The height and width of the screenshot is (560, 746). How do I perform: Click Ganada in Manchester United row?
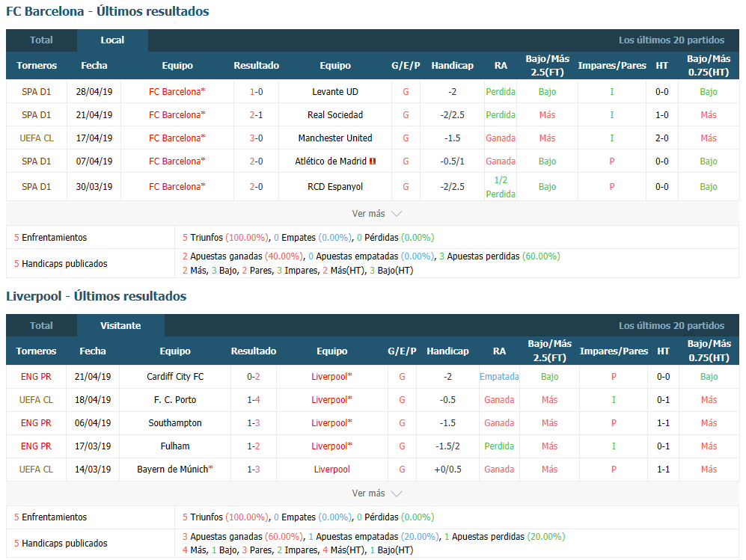[x=501, y=138]
